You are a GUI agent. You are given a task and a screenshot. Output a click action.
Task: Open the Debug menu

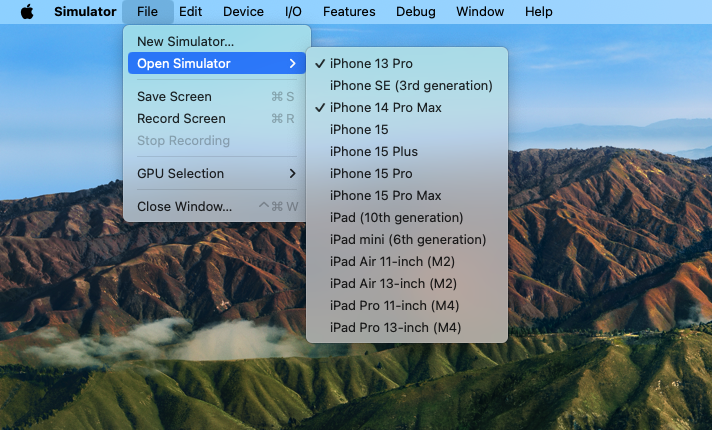point(415,12)
